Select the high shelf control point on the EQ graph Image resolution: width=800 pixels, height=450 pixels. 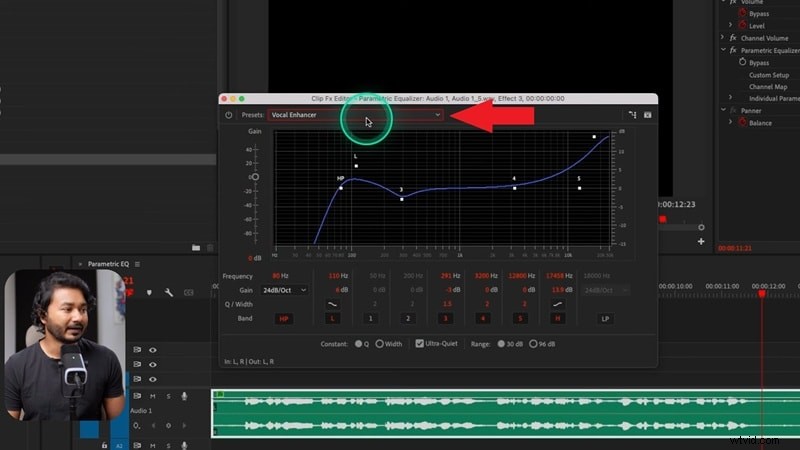click(594, 137)
